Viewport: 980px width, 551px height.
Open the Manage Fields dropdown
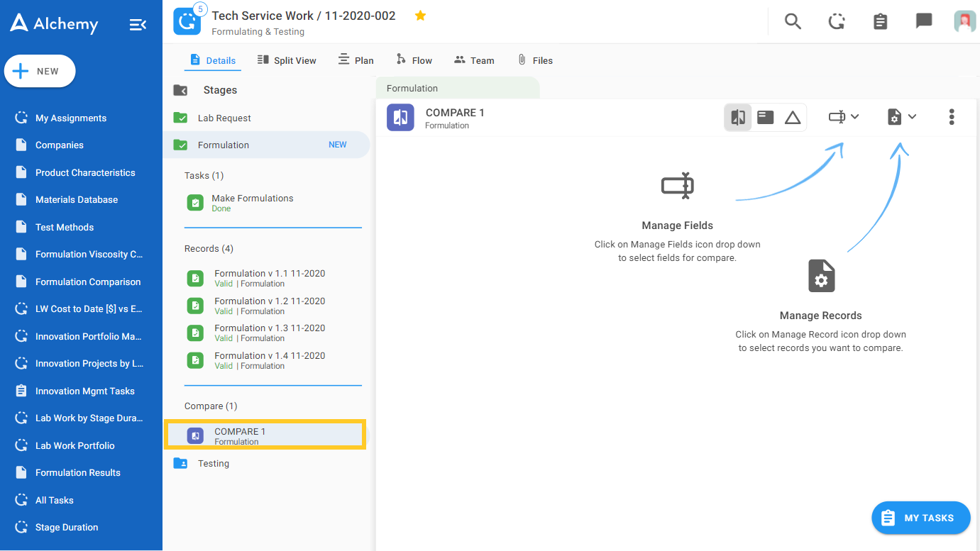coord(844,117)
